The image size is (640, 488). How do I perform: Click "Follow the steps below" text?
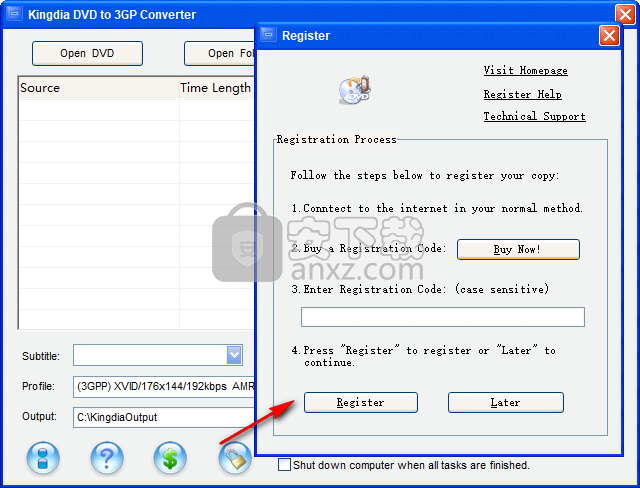[356, 175]
